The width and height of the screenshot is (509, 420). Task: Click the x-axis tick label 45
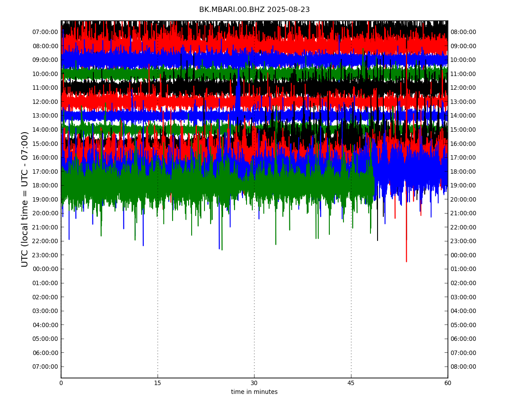click(x=351, y=383)
